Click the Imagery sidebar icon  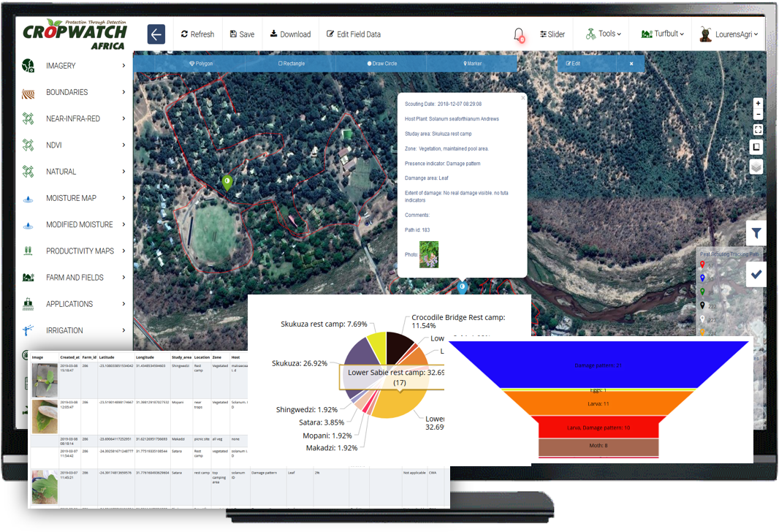click(28, 66)
